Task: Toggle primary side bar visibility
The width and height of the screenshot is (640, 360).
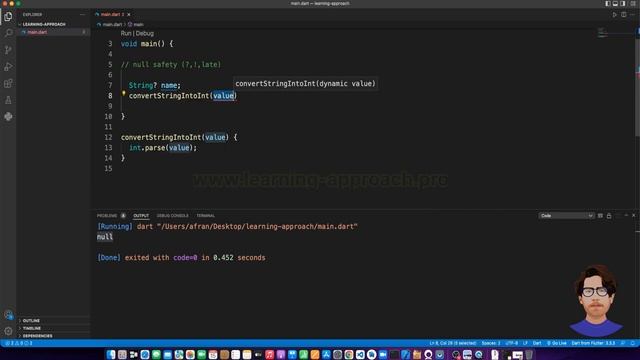Action: point(608,3)
